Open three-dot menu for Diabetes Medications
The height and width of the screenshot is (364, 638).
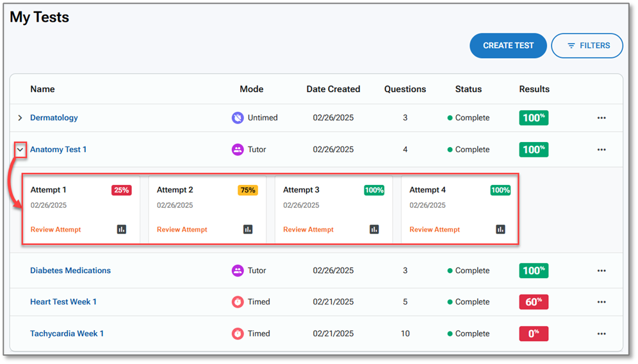601,271
